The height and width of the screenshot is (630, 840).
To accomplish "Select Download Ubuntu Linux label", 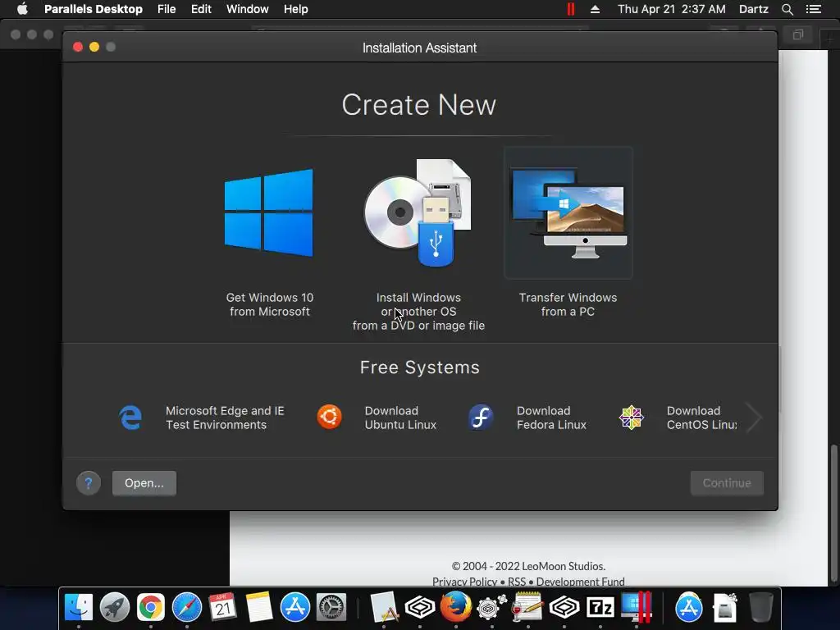I will coord(400,418).
